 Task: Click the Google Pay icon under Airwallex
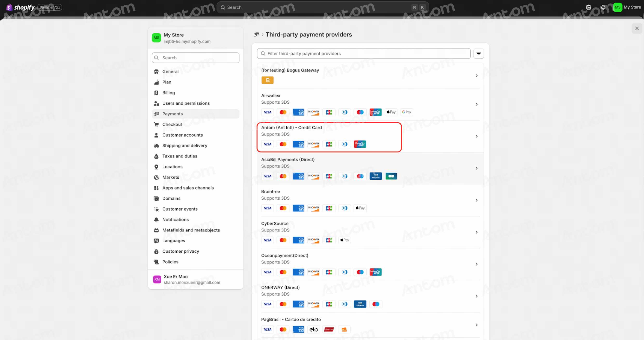tap(406, 112)
